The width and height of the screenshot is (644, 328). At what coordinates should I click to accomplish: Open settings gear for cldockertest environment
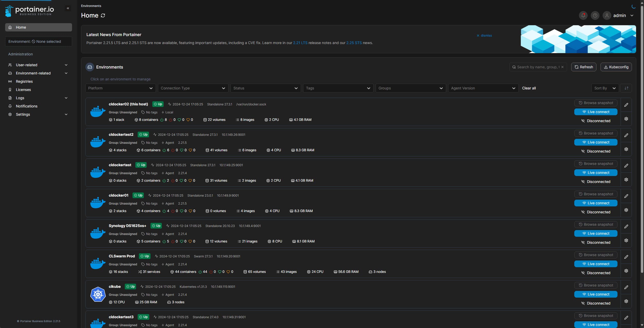626,180
